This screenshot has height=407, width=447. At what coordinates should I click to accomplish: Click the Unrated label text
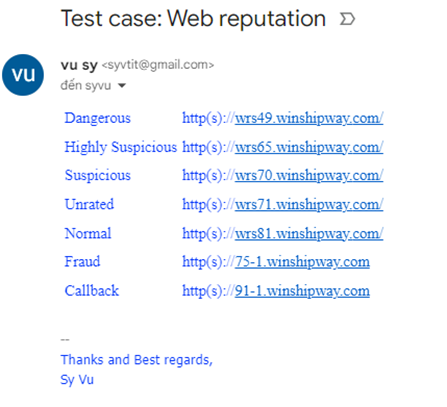89,204
